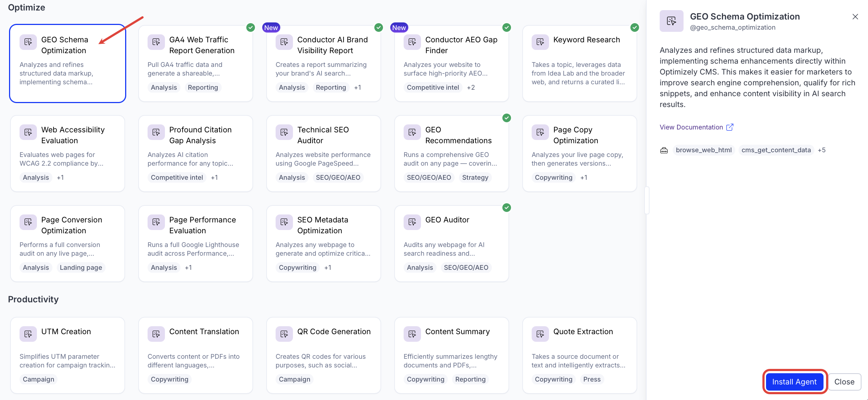The width and height of the screenshot is (868, 400).
Task: Install the GEO Schema Optimization agent
Action: (794, 382)
